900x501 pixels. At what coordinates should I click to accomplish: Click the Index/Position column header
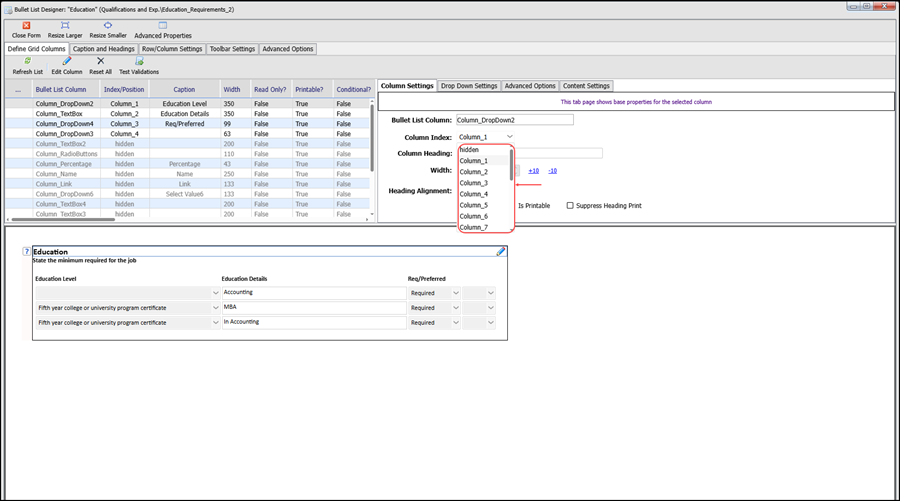tap(124, 90)
